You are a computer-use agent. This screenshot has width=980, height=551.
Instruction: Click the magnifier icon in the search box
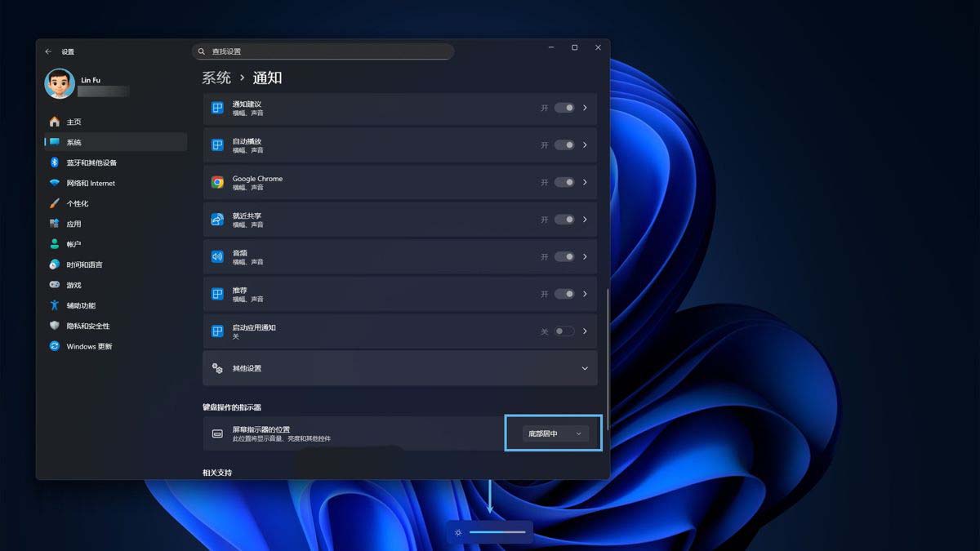tap(202, 51)
